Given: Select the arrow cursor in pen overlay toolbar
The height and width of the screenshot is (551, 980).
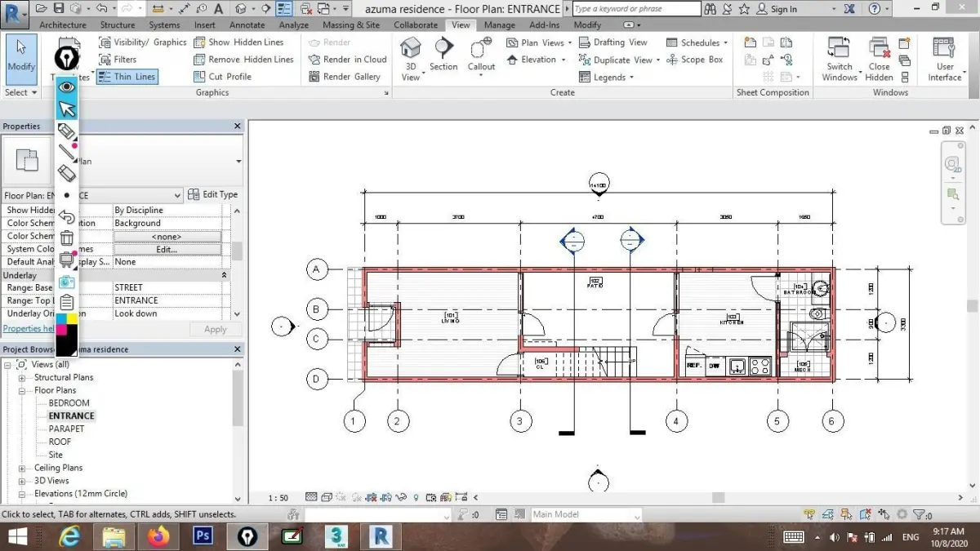Looking at the screenshot, I should click(67, 109).
